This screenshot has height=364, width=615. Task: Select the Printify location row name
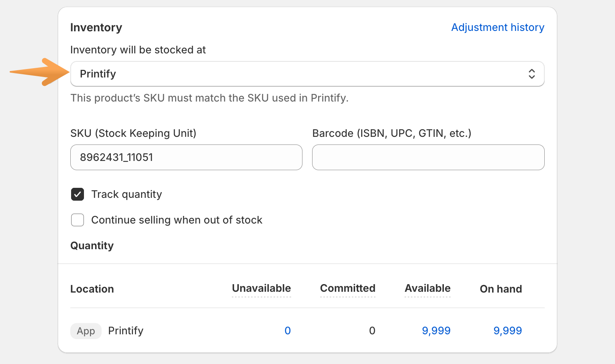pyautogui.click(x=126, y=331)
